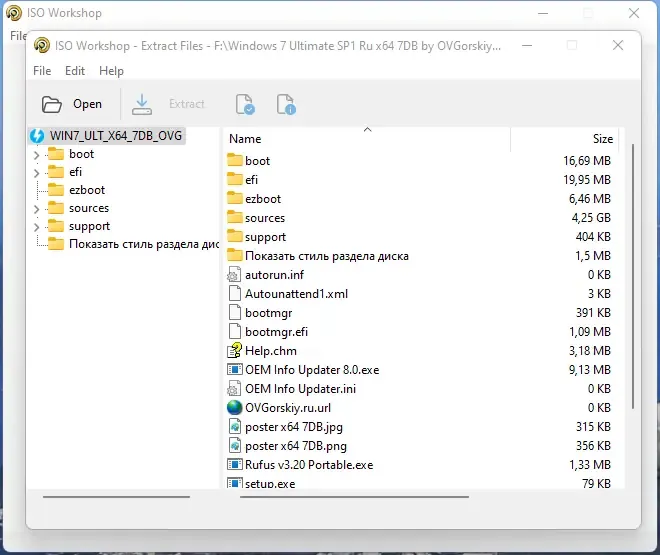Open the File menu in Extract Files window
The image size is (660, 555).
pyautogui.click(x=42, y=71)
